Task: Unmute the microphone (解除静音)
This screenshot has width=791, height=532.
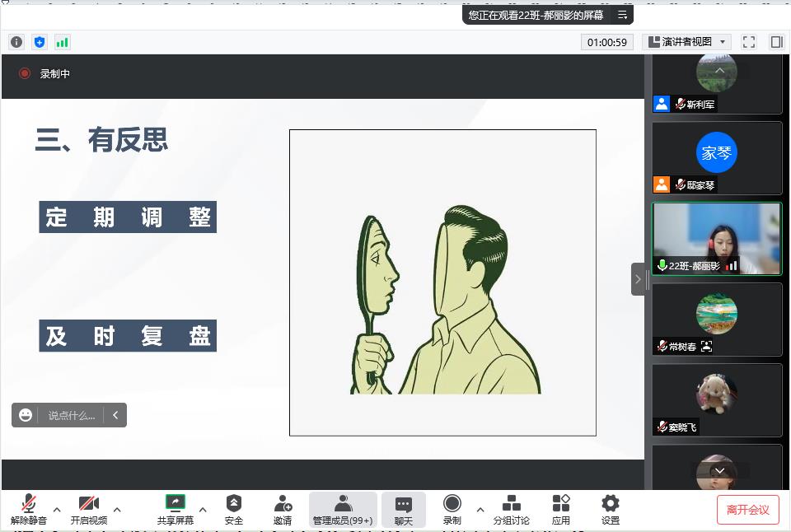Action: tap(29, 509)
